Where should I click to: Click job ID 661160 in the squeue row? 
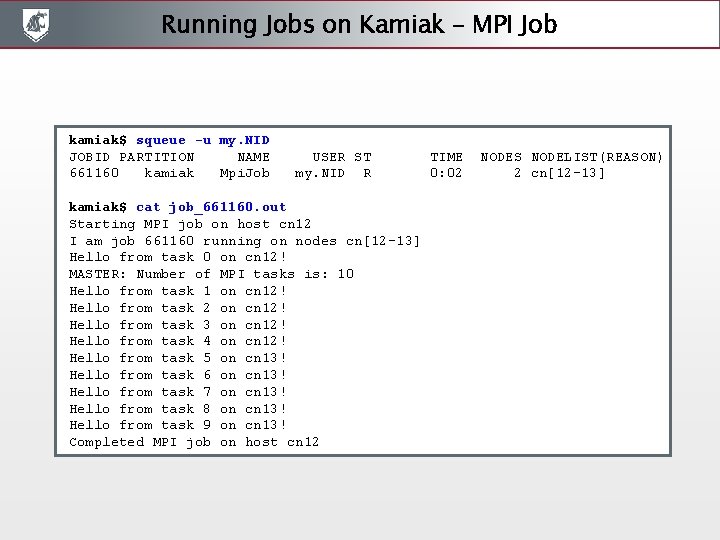[x=94, y=173]
